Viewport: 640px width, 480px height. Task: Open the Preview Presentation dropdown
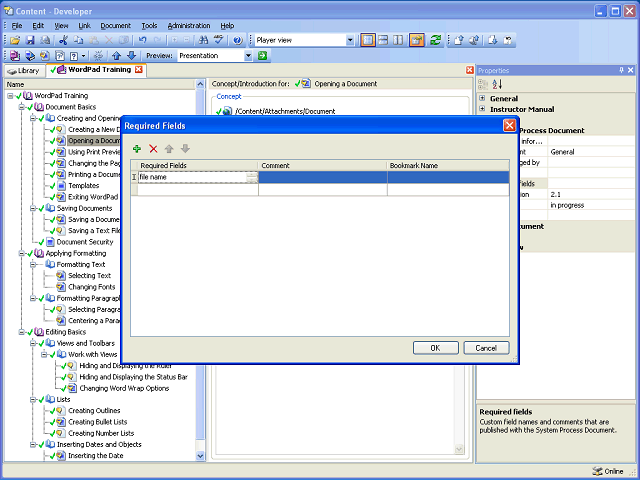pos(248,56)
